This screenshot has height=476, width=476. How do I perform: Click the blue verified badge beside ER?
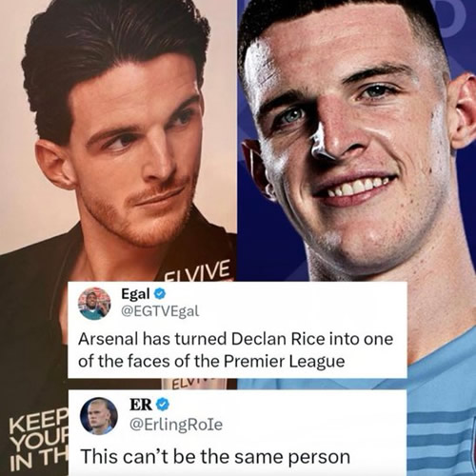click(x=164, y=405)
